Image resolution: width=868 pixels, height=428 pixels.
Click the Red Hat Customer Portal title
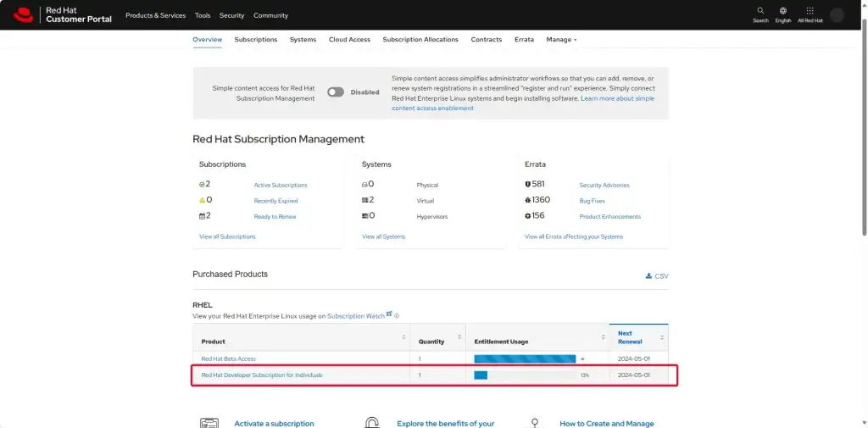click(x=79, y=15)
